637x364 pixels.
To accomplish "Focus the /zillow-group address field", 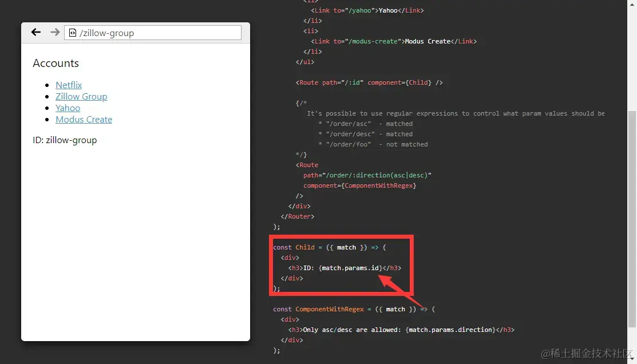I will pyautogui.click(x=153, y=33).
